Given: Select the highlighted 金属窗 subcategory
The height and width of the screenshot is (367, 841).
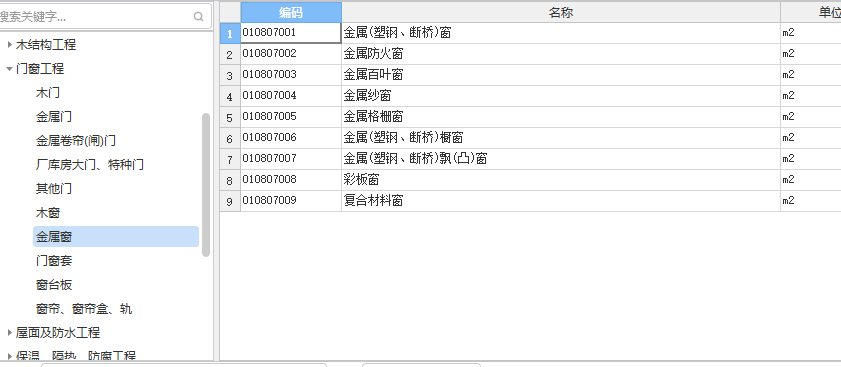Looking at the screenshot, I should click(116, 237).
